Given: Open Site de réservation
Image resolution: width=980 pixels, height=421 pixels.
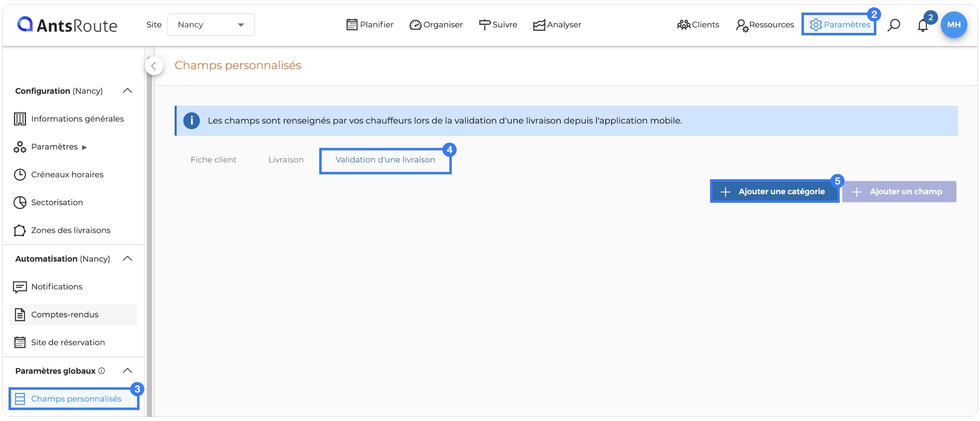Looking at the screenshot, I should (x=68, y=342).
